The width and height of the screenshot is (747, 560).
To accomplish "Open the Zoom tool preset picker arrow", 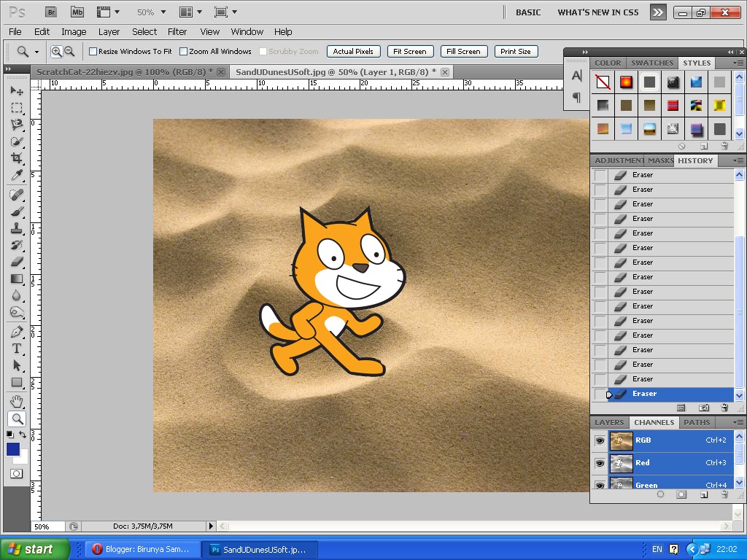I will [x=36, y=52].
